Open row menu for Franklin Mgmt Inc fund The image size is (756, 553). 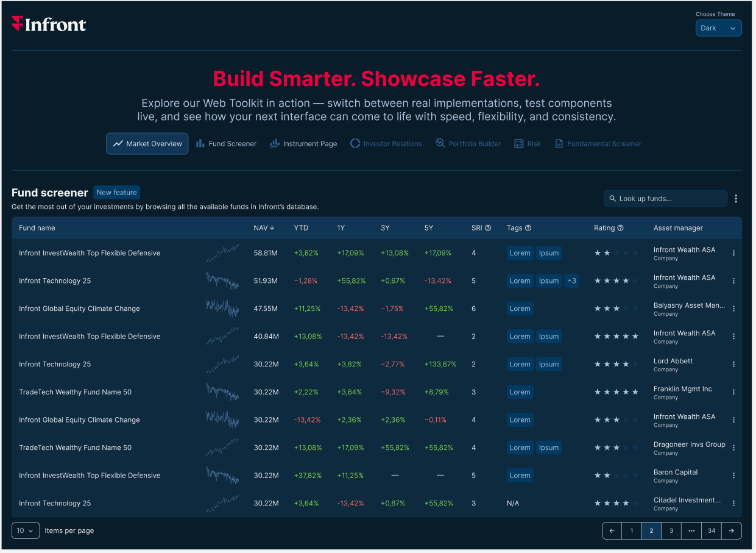[733, 392]
